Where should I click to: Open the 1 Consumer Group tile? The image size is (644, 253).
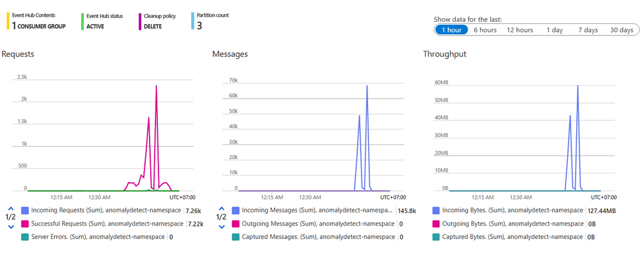(36, 21)
